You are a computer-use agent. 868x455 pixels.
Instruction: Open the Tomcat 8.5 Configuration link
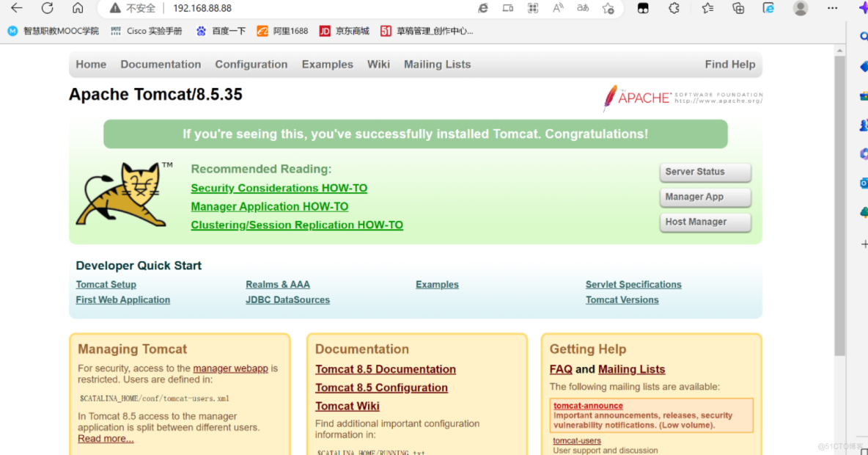(381, 387)
